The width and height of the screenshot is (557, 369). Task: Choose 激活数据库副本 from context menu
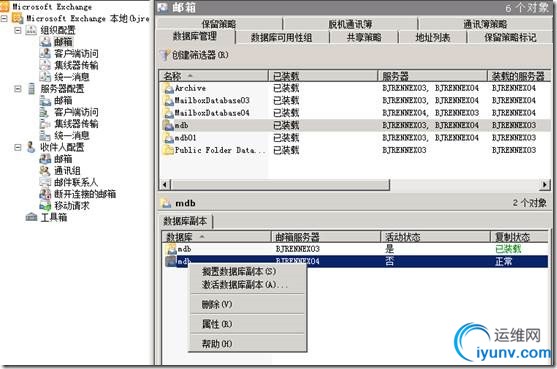coord(247,284)
